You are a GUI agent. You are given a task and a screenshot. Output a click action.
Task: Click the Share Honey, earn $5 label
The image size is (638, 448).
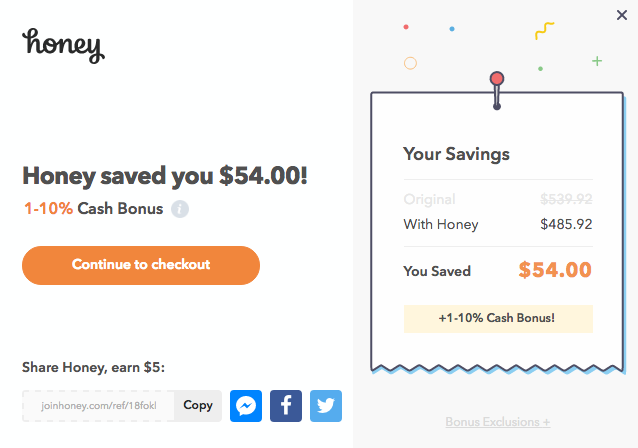click(93, 367)
